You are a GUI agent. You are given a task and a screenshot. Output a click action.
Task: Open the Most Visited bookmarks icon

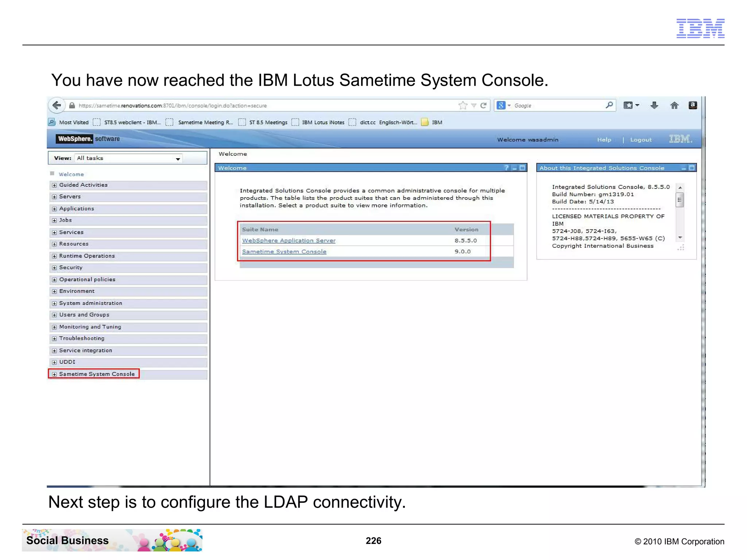pyautogui.click(x=52, y=122)
